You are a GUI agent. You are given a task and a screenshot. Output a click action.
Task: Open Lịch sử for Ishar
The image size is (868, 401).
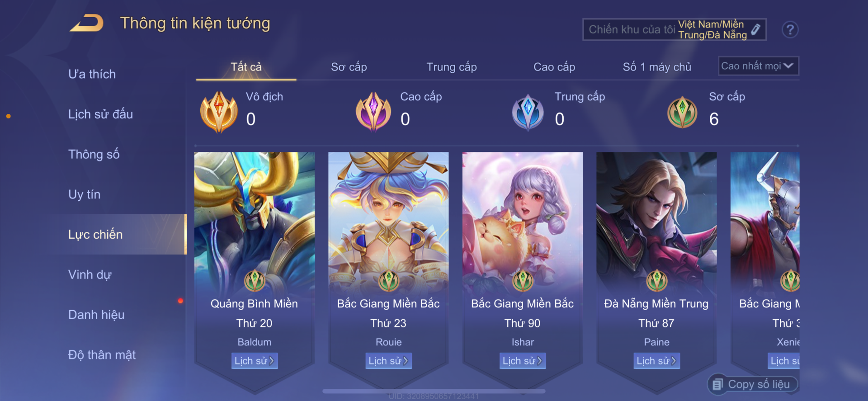click(x=523, y=361)
